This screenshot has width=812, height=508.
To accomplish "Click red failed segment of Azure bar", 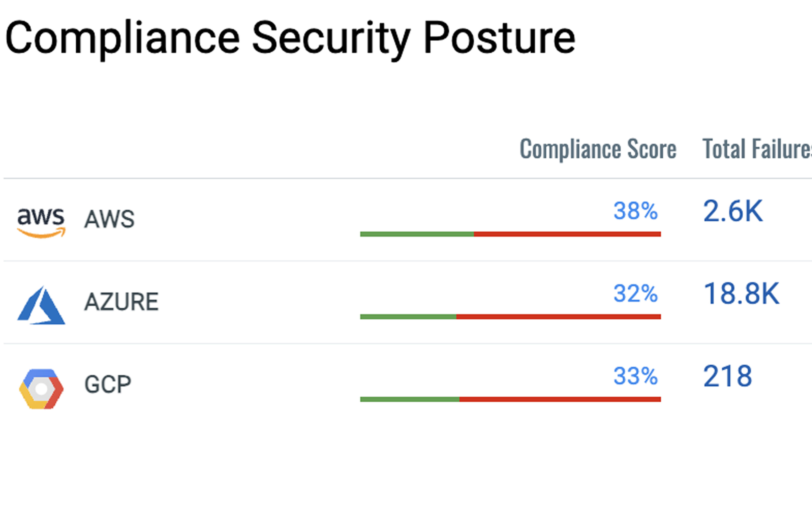I will (x=558, y=316).
